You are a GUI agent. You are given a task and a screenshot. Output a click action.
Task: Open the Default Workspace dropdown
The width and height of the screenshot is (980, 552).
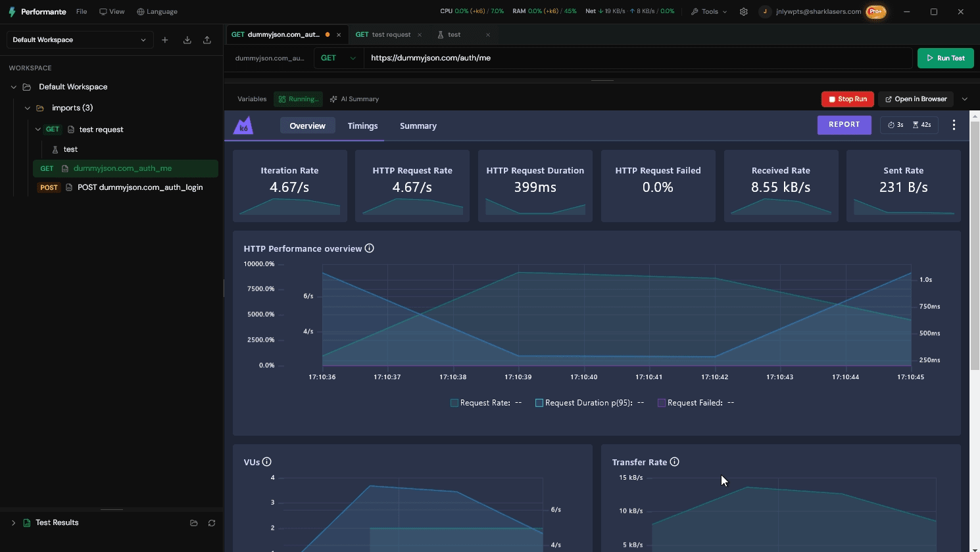click(x=80, y=40)
